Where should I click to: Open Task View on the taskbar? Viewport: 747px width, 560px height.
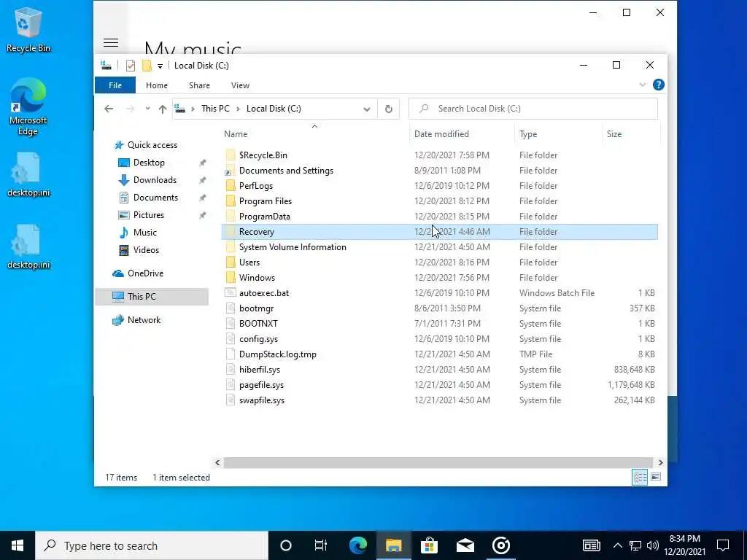point(321,545)
